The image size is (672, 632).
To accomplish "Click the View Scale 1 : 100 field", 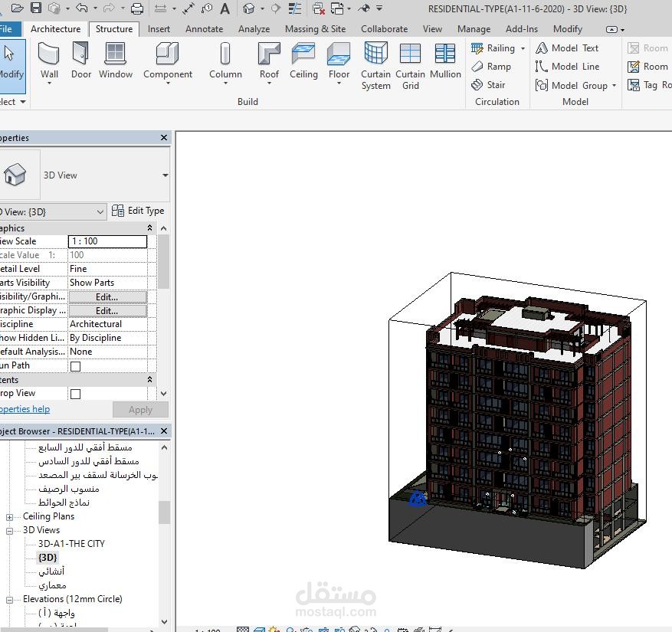I will click(x=107, y=241).
